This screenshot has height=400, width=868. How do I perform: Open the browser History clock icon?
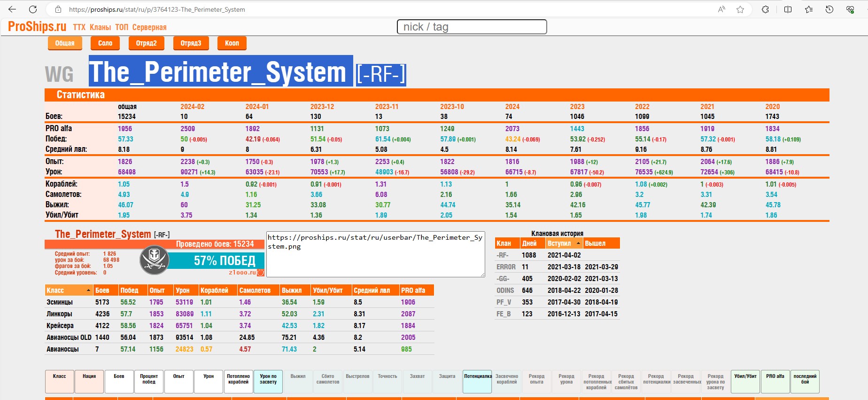[x=829, y=9]
